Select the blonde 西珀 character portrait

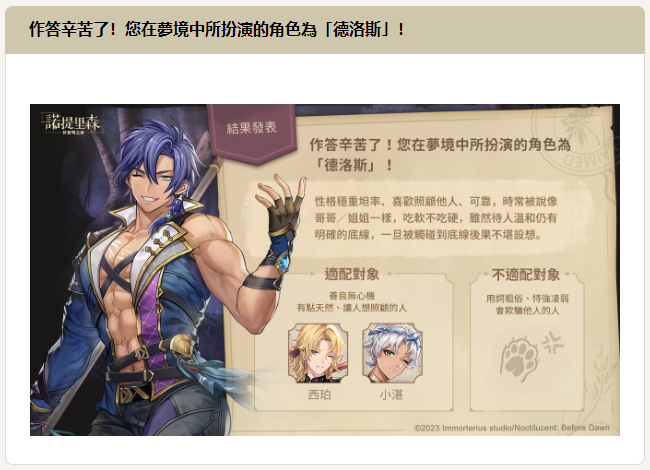pos(318,353)
